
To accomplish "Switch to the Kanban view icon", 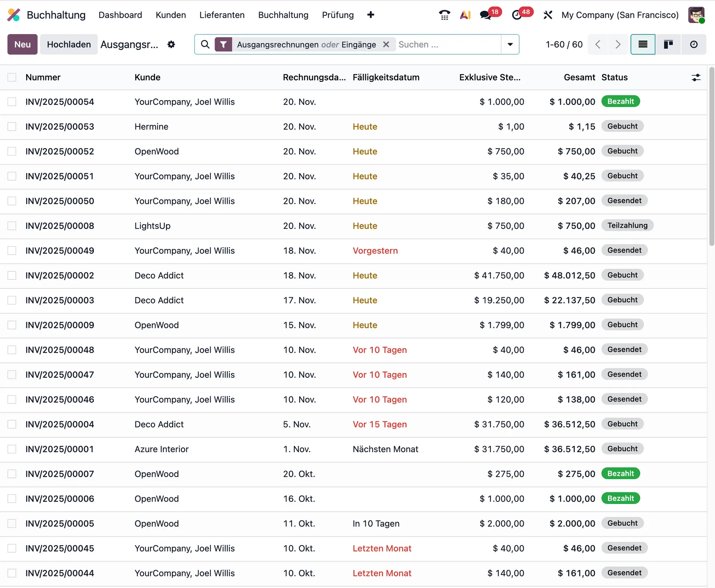I will tap(668, 44).
